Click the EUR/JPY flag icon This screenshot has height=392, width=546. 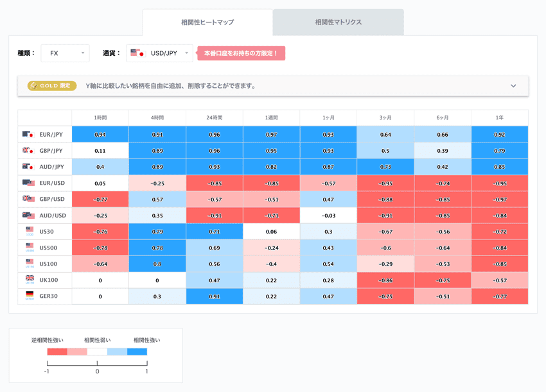[x=28, y=135]
